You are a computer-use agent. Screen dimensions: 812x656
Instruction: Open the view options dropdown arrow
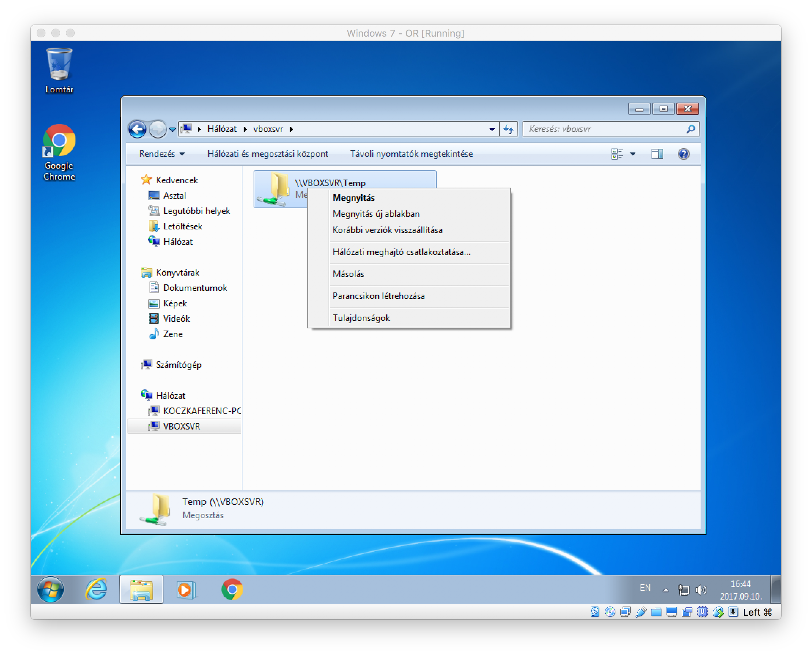633,154
